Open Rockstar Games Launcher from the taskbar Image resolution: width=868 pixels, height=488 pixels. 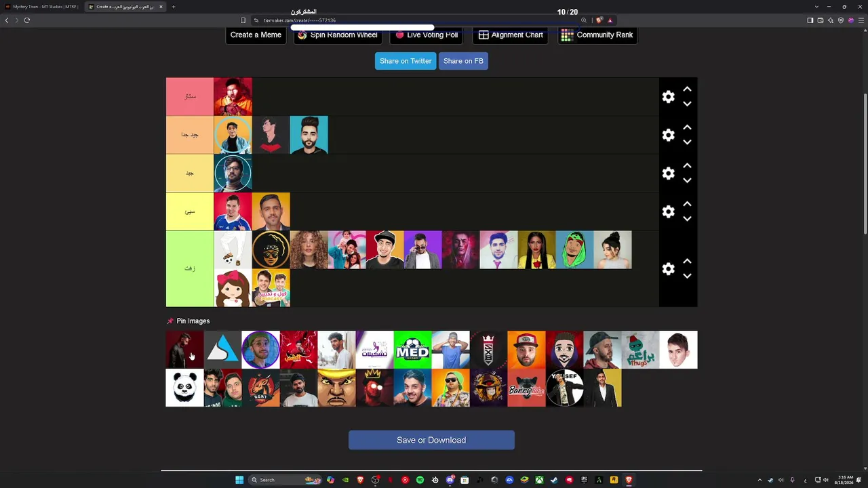tap(614, 480)
